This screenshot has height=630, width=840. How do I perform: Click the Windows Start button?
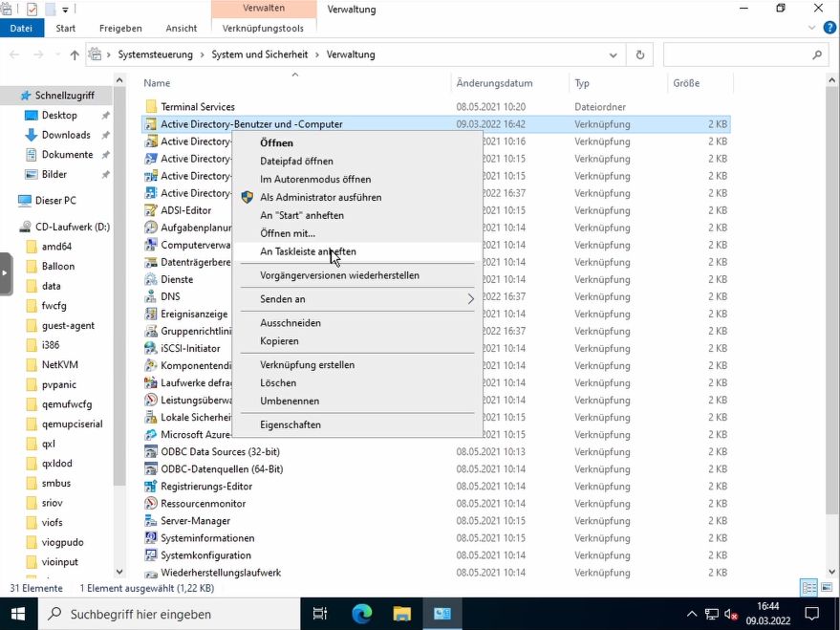point(18,614)
